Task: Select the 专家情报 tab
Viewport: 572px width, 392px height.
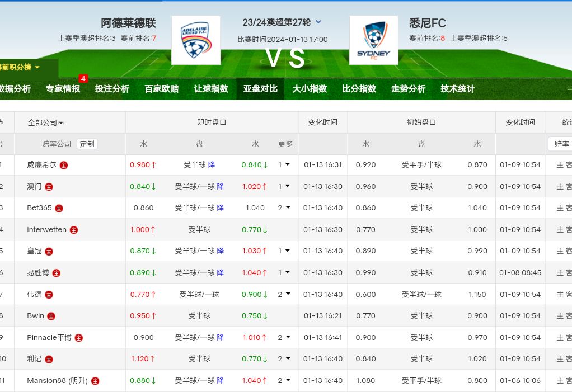Action: (63, 89)
